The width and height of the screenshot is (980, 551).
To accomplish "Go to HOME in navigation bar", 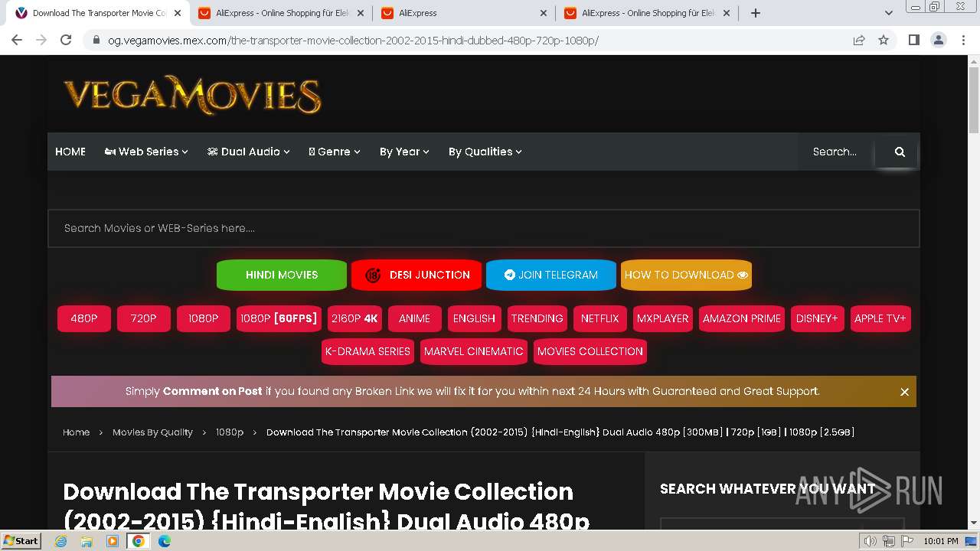I will click(70, 152).
